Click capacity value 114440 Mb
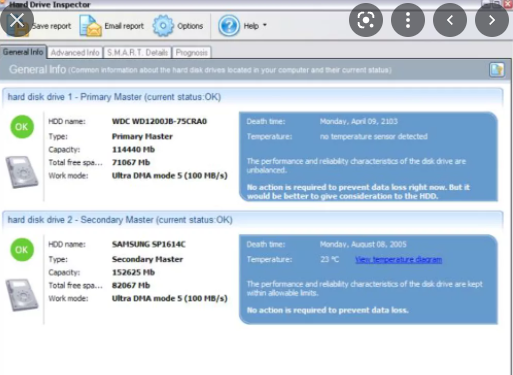The image size is (513, 375). [x=133, y=149]
